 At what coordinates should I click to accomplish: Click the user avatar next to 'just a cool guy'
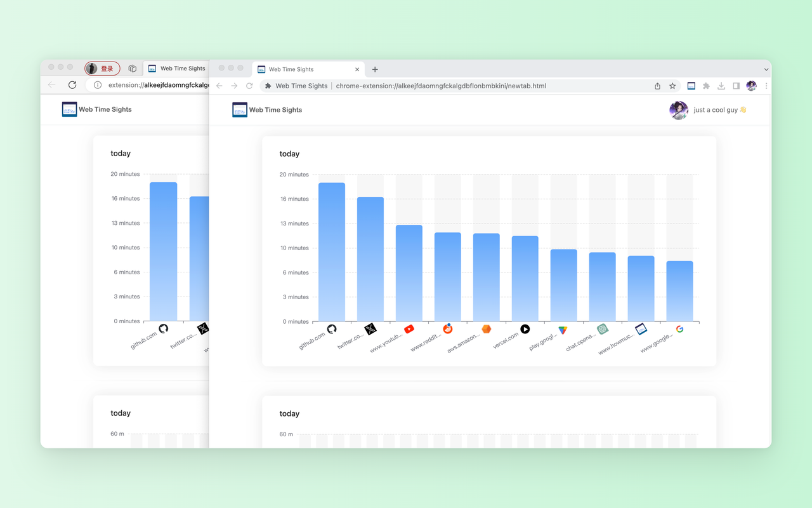pyautogui.click(x=679, y=110)
